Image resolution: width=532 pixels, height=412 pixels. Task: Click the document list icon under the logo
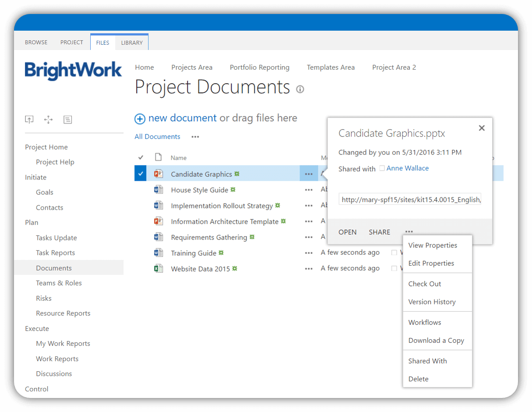[x=68, y=119]
